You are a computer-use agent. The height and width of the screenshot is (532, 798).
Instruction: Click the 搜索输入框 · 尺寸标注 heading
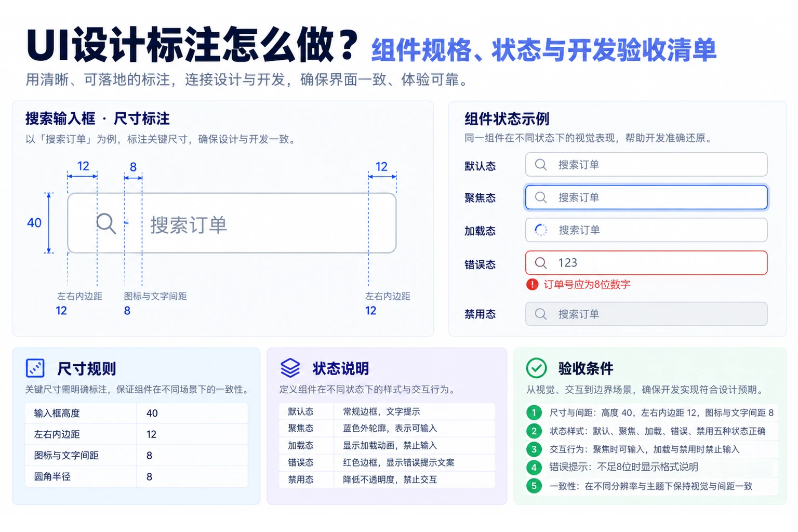(98, 119)
